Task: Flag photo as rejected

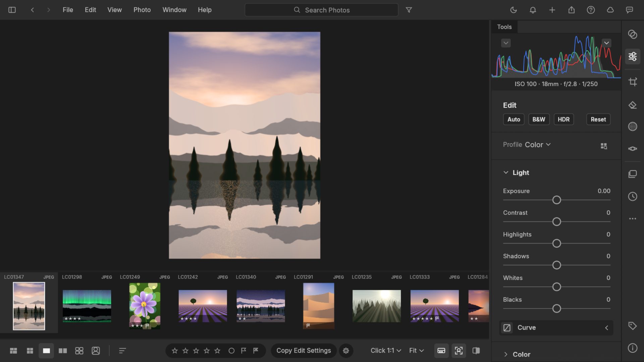Action: (x=256, y=351)
